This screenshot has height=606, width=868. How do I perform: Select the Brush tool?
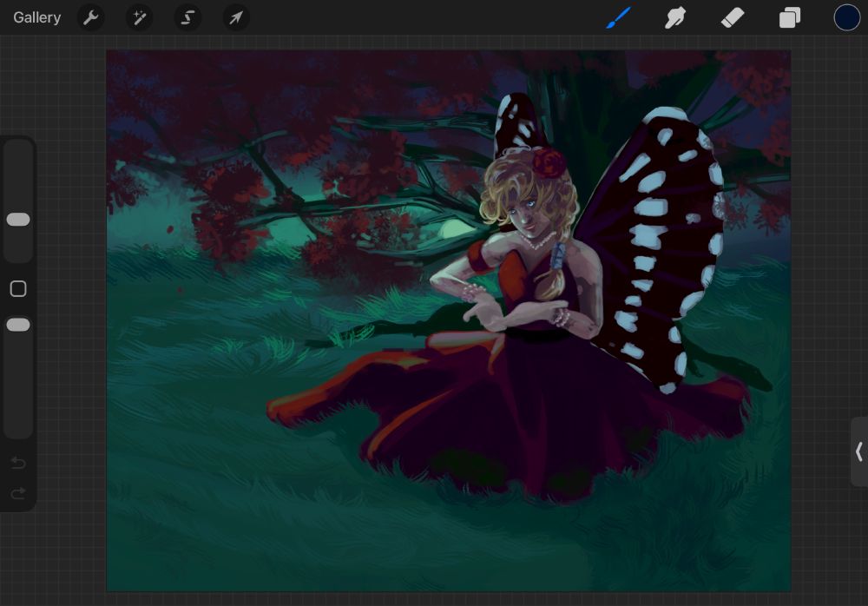[x=618, y=17]
